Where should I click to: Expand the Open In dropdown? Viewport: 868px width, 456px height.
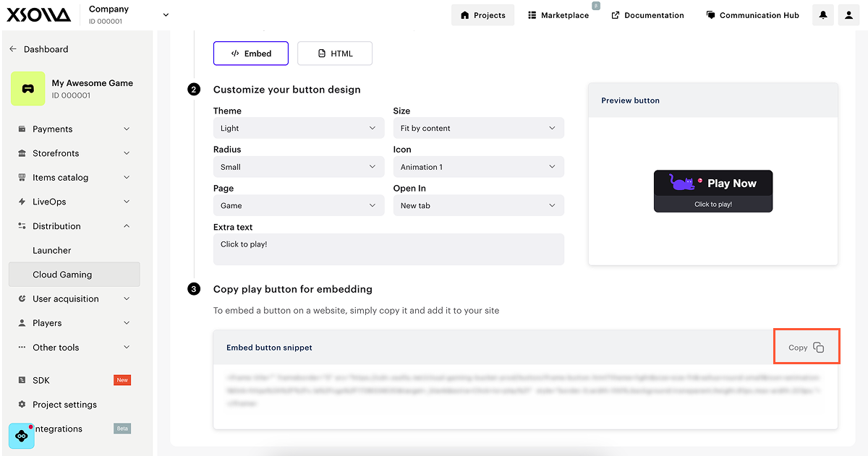[x=478, y=205]
